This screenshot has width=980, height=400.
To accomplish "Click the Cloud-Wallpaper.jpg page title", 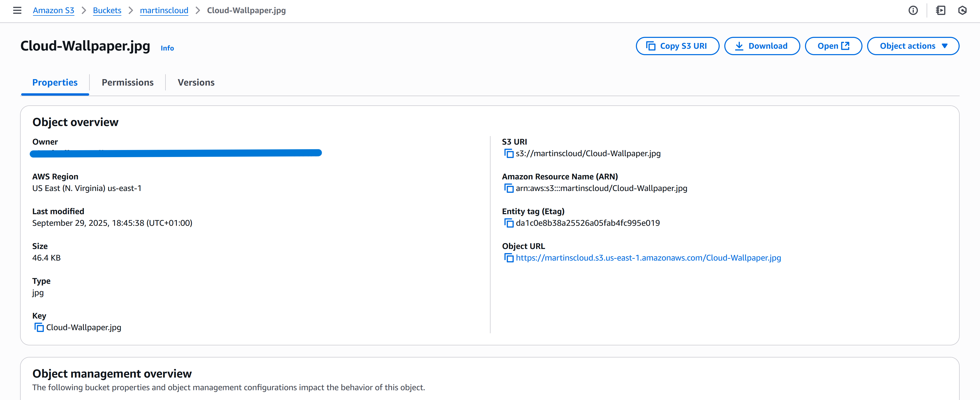I will tap(85, 46).
